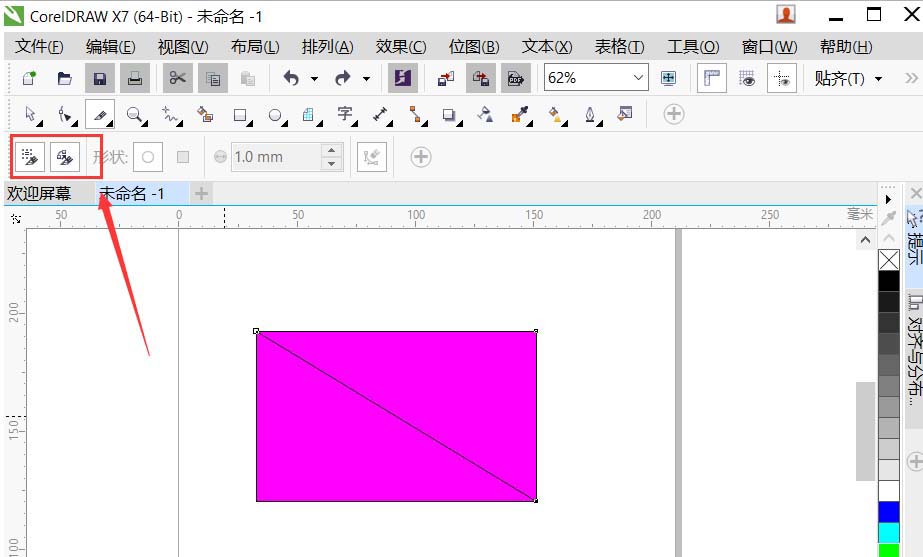Switch to the 欢迎屏幕 tab
923x557 pixels.
point(40,194)
